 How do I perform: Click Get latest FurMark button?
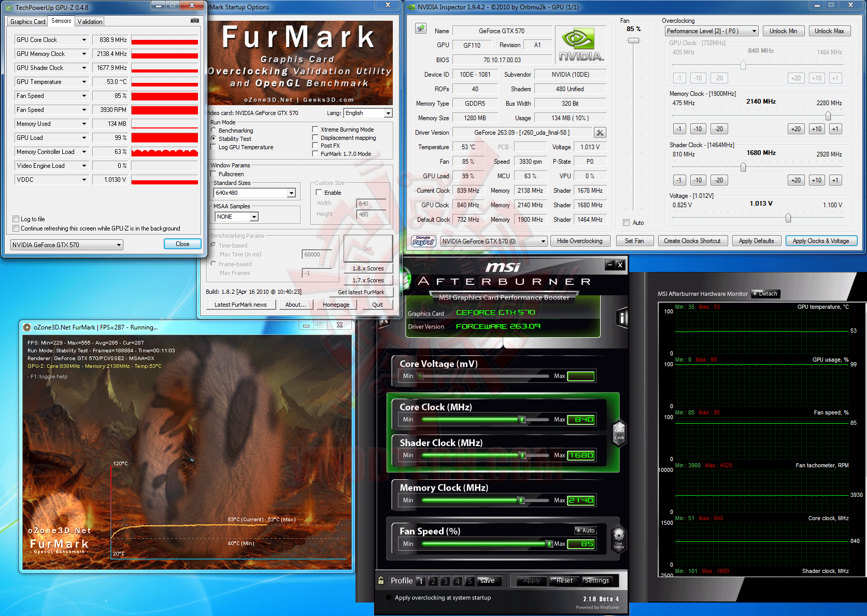click(x=361, y=292)
